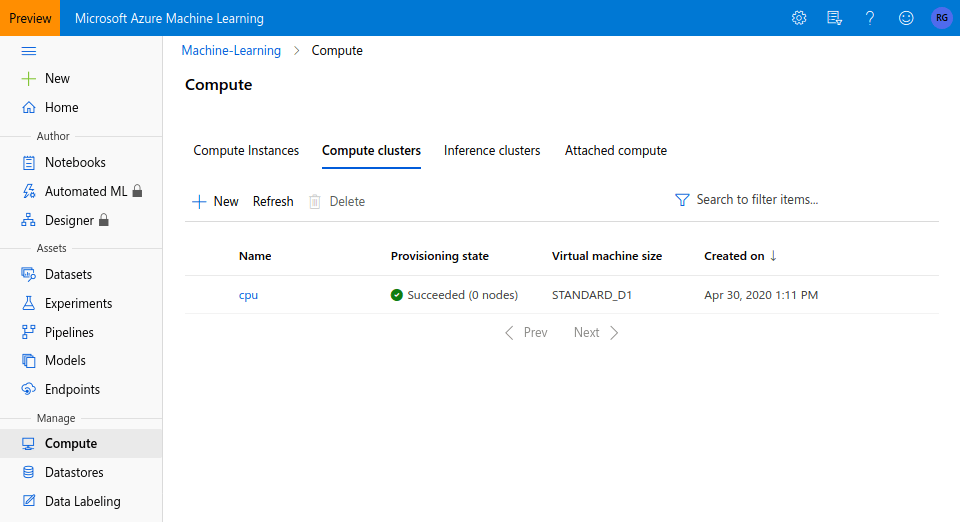Go to previous page with left chevron
The height and width of the screenshot is (522, 960).
point(509,333)
